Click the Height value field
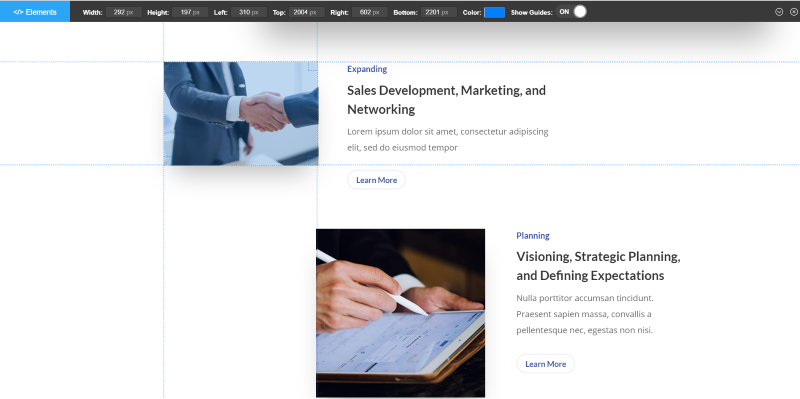Viewport: 800px width, 399px height. [x=190, y=12]
